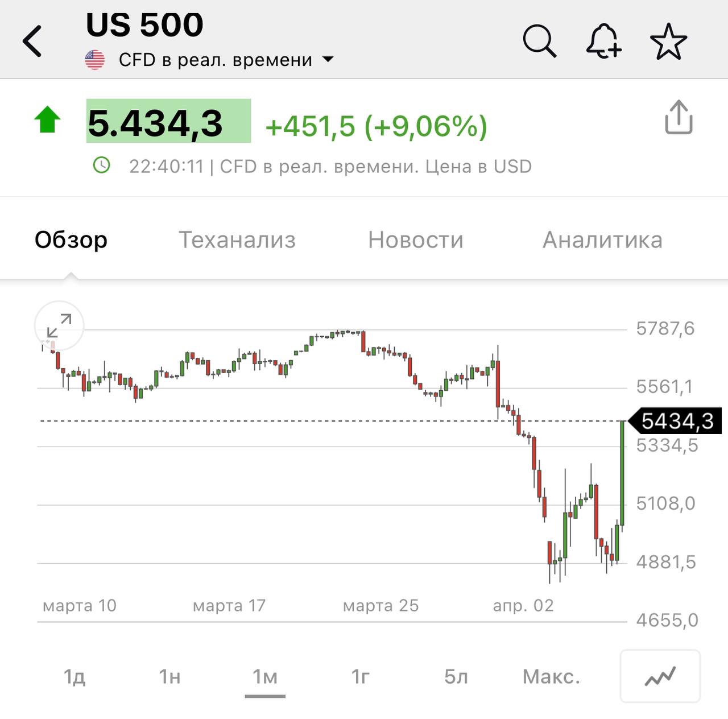Share quote via share icon

(x=679, y=117)
